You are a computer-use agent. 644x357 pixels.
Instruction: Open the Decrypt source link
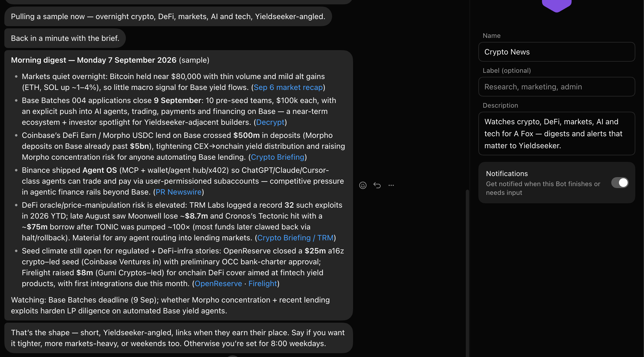[x=270, y=122]
